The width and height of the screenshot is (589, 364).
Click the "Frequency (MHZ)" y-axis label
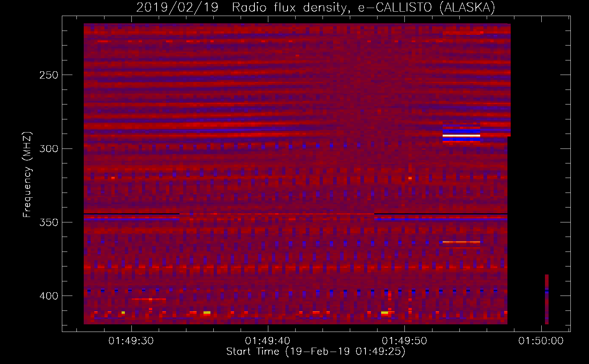pyautogui.click(x=27, y=175)
